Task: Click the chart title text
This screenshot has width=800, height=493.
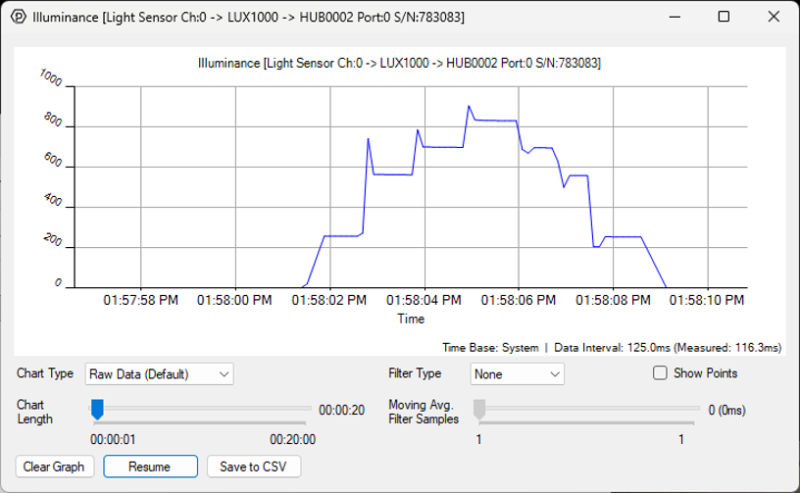Action: click(x=399, y=63)
